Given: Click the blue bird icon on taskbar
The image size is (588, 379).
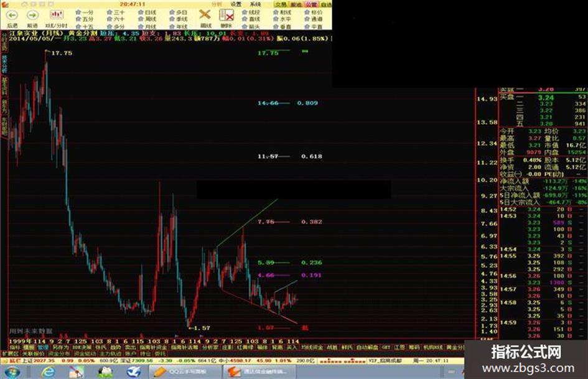Looking at the screenshot, I should pyautogui.click(x=134, y=372).
